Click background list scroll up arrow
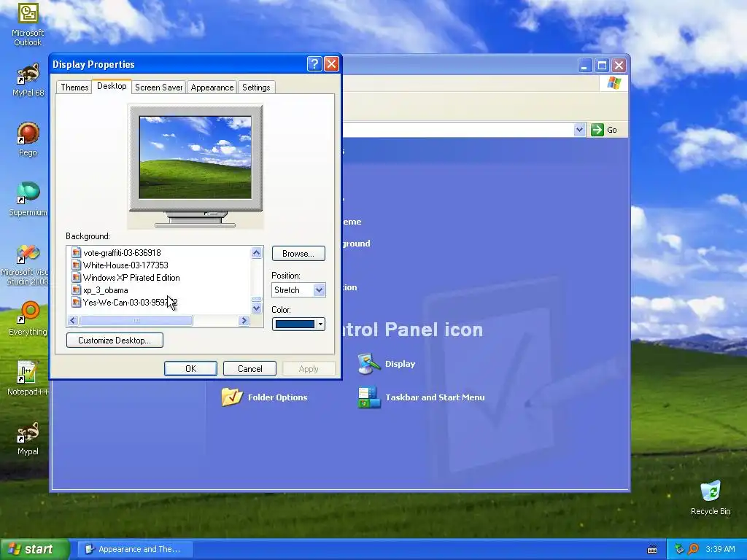The height and width of the screenshot is (560, 747). point(256,253)
